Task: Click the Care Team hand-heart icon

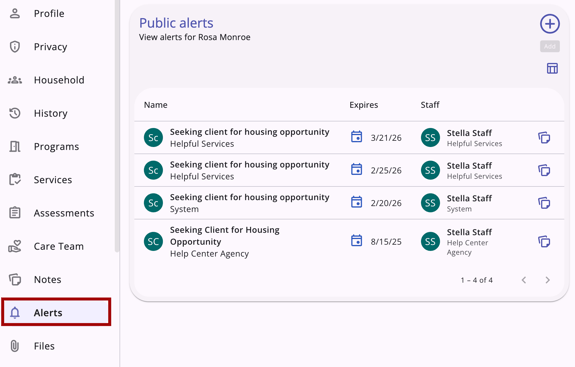Action: [x=15, y=246]
